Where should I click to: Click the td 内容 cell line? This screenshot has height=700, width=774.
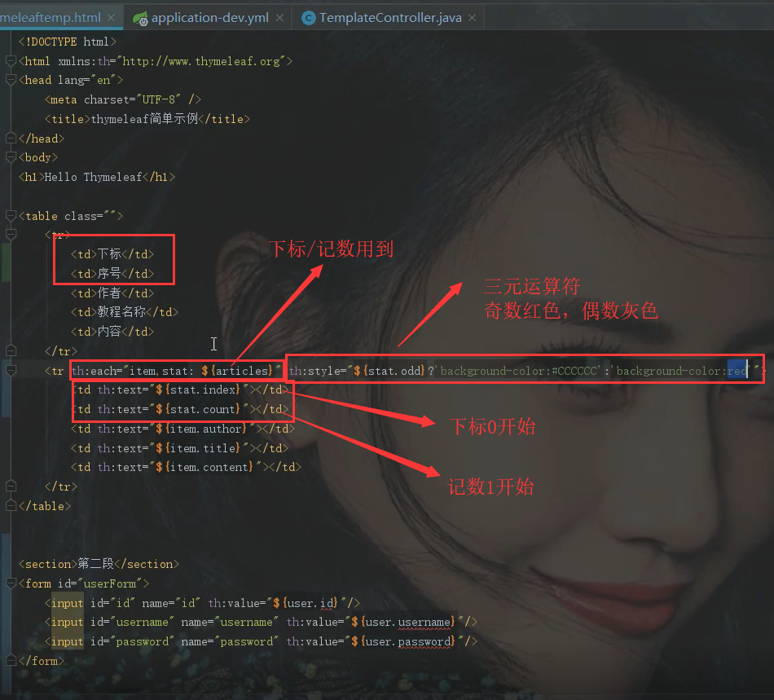click(x=112, y=331)
